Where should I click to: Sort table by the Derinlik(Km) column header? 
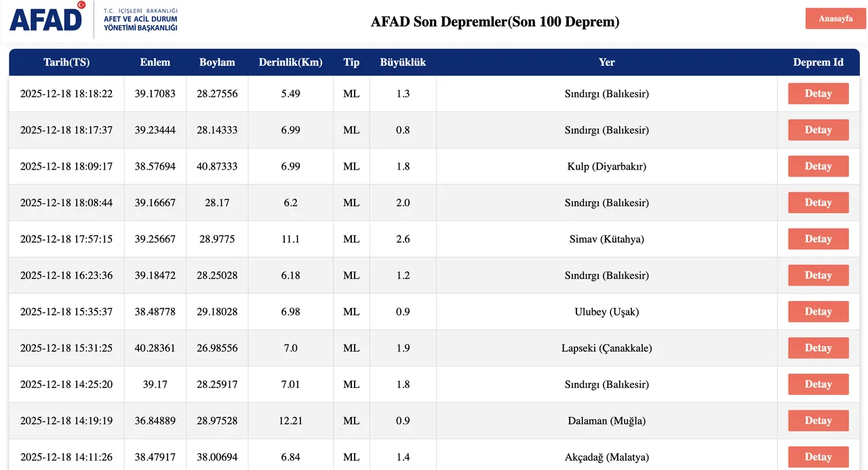click(x=290, y=62)
